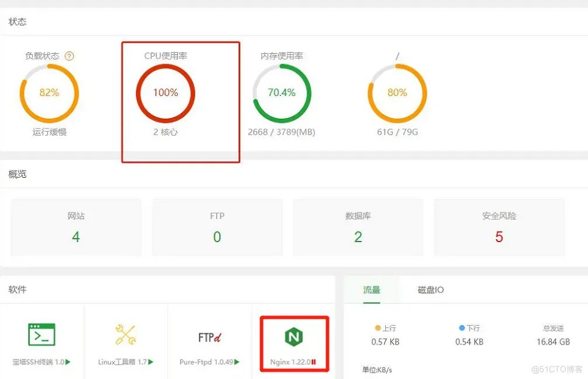Click the red CPU使用率 100% gauge
Screen dimensions: 588x379
[165, 92]
